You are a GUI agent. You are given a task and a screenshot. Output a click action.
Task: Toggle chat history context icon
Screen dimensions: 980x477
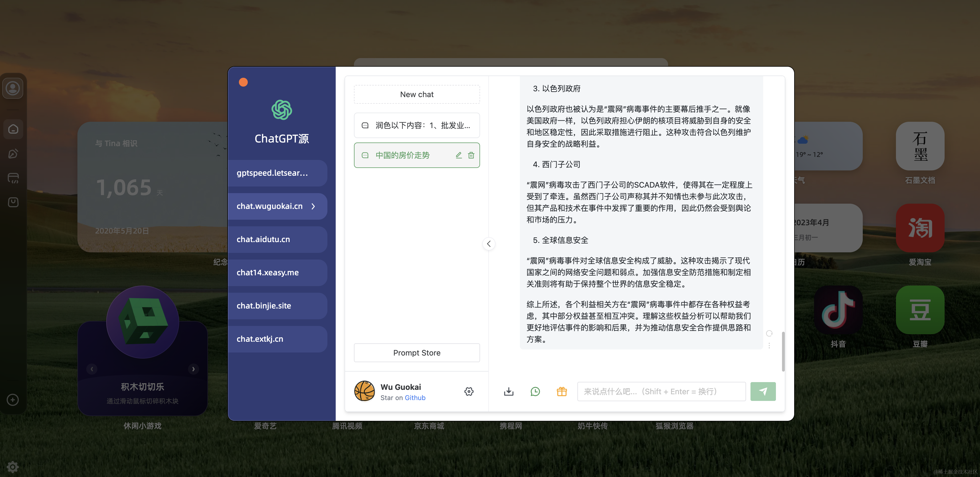[x=535, y=391]
